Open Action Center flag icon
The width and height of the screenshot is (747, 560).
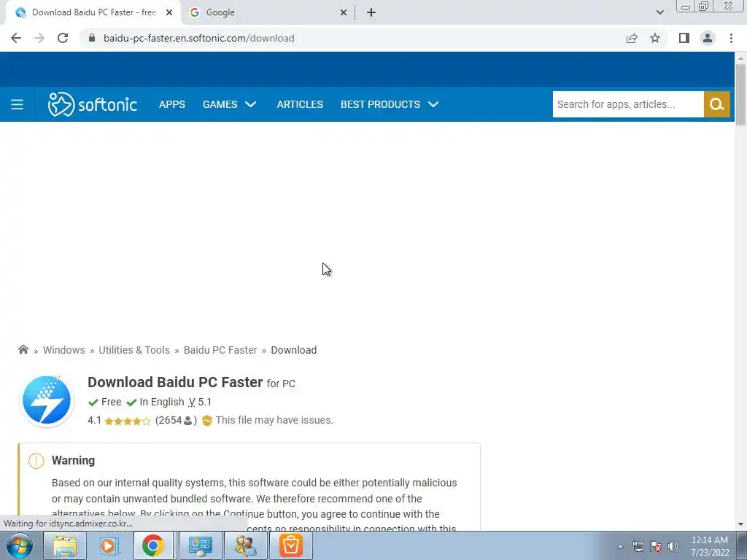coord(656,546)
